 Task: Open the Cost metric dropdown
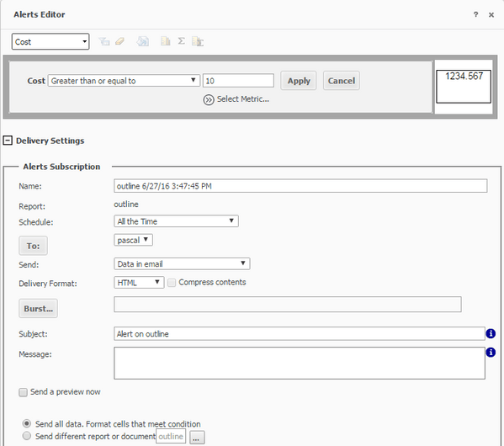tap(50, 41)
